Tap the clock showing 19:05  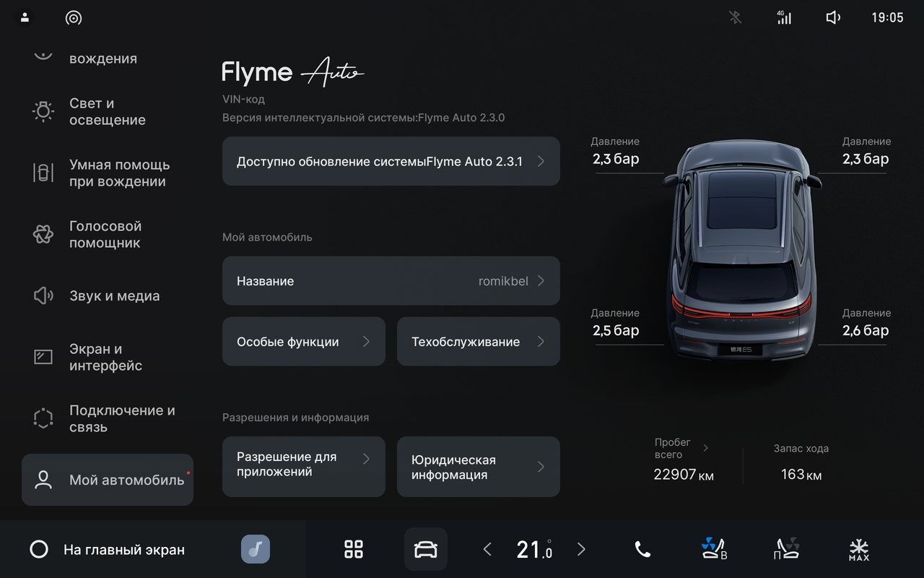[x=887, y=18]
